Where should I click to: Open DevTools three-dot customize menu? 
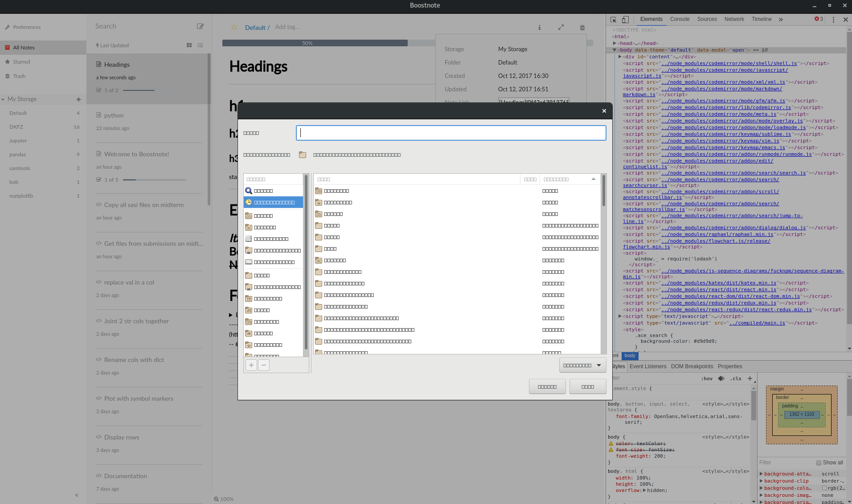[x=833, y=20]
